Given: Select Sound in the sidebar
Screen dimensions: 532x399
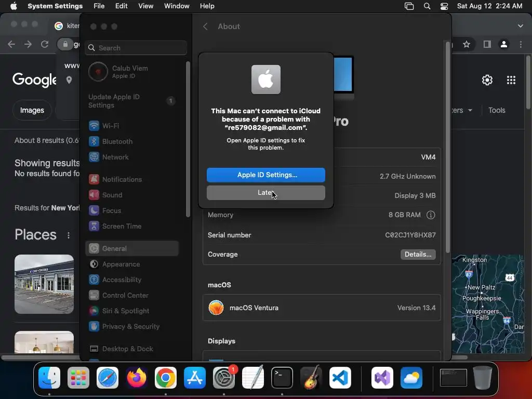Looking at the screenshot, I should tap(132, 195).
